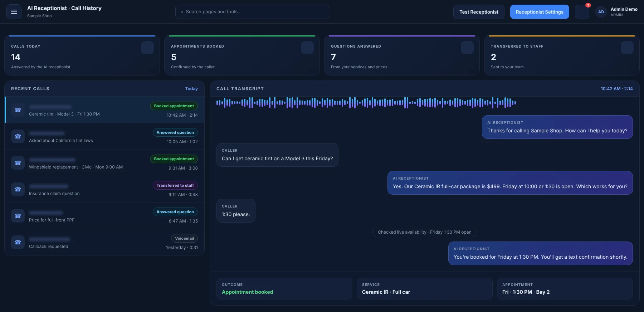Image resolution: width=644 pixels, height=312 pixels.
Task: Click the AI message quoting $499 package
Action: (x=510, y=183)
